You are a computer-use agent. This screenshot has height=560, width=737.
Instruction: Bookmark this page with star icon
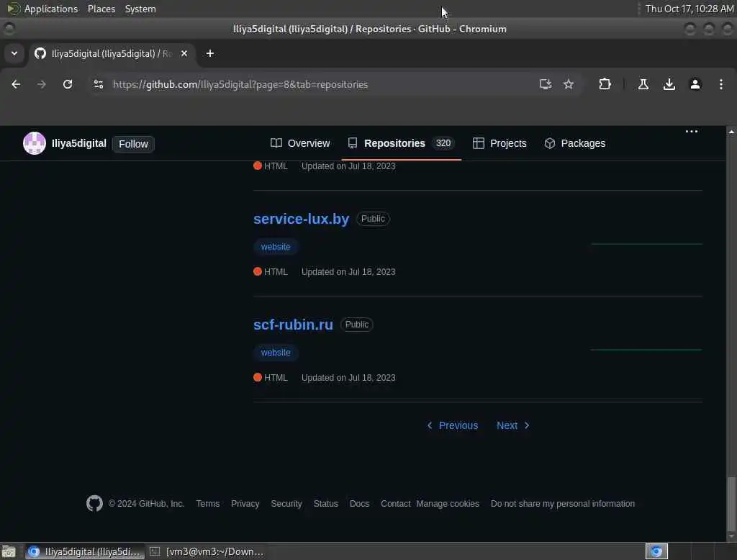tap(569, 84)
